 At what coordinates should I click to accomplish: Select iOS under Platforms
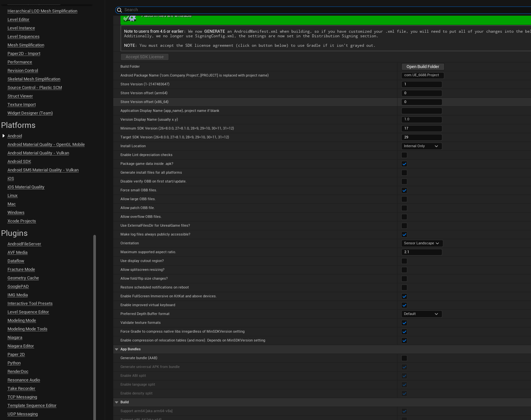(x=10, y=178)
